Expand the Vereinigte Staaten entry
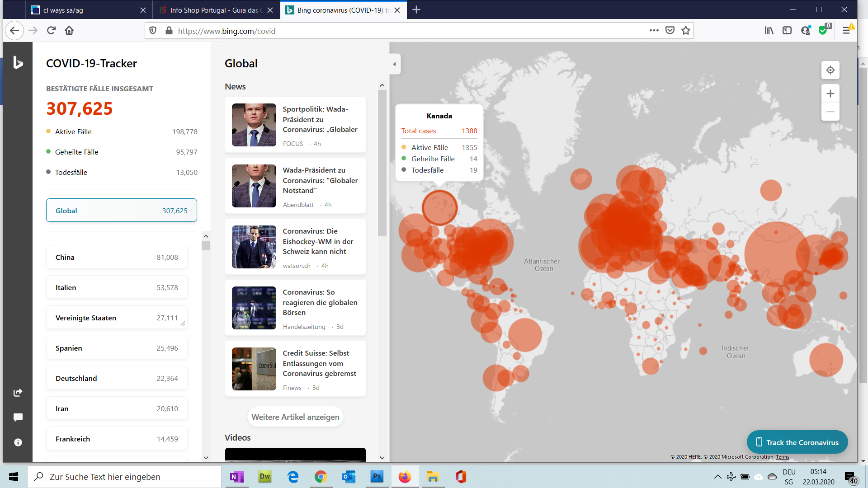Screen dimensions: 868x488 (x=117, y=318)
